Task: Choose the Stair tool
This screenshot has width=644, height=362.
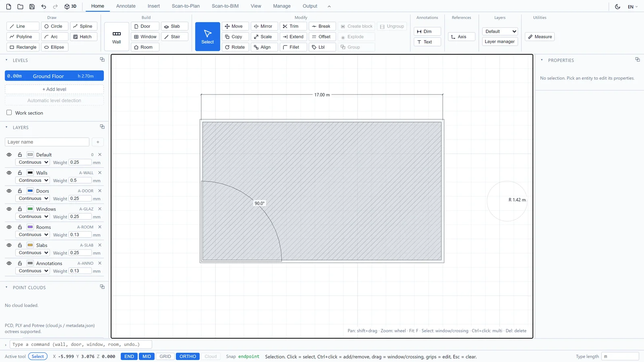Action: point(175,37)
